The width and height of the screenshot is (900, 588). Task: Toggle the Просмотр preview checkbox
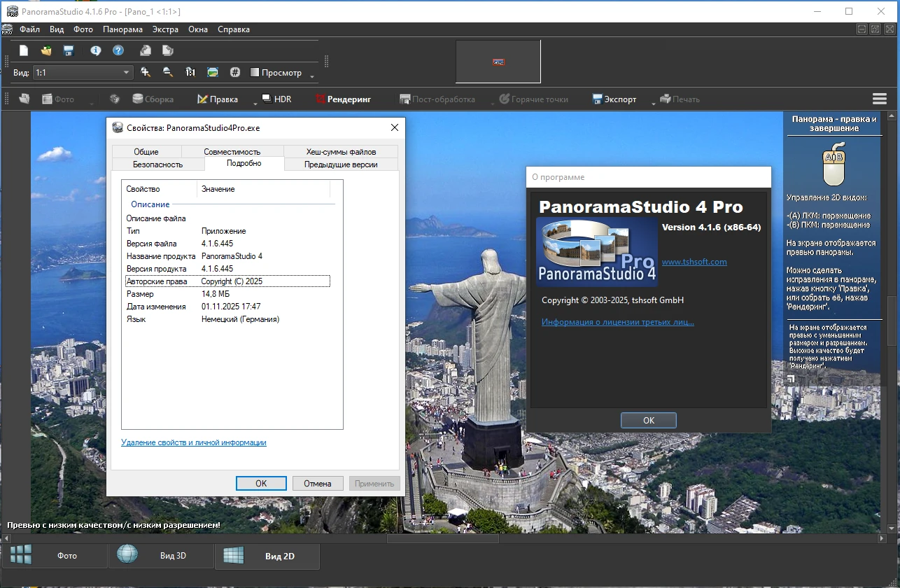point(255,72)
